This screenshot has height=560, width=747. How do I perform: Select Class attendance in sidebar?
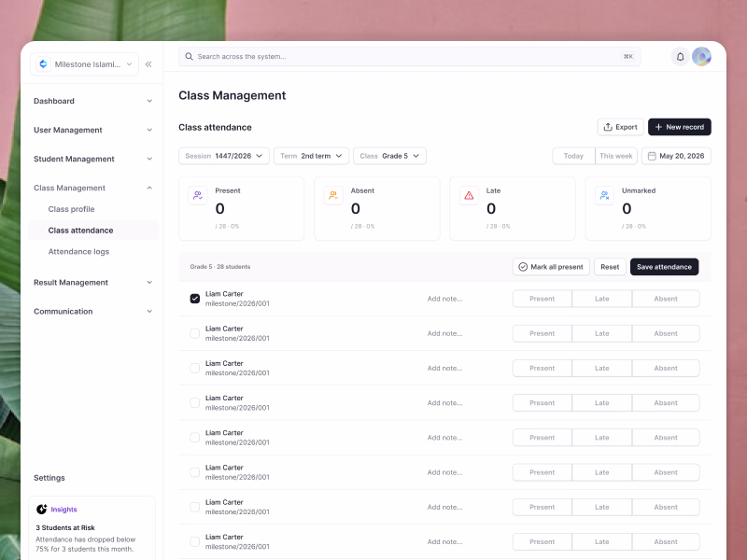tap(92, 231)
